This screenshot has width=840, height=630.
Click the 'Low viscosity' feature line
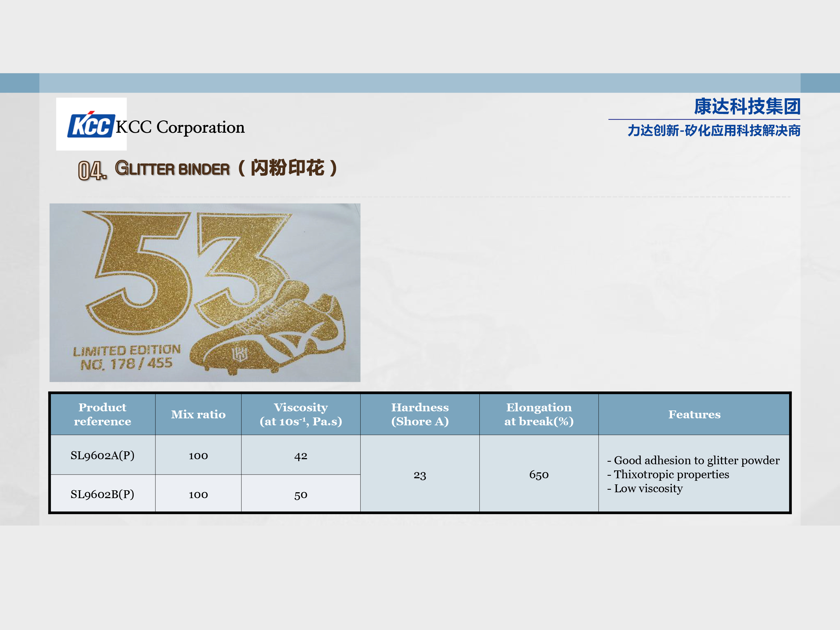(x=645, y=488)
